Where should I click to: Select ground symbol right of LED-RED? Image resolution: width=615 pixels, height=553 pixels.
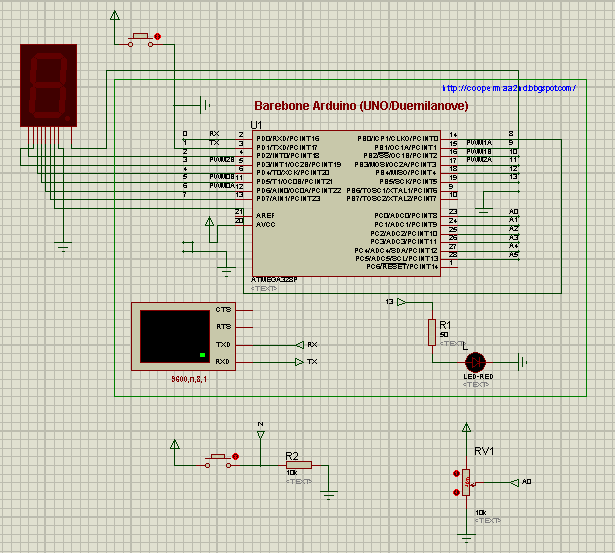[522, 362]
